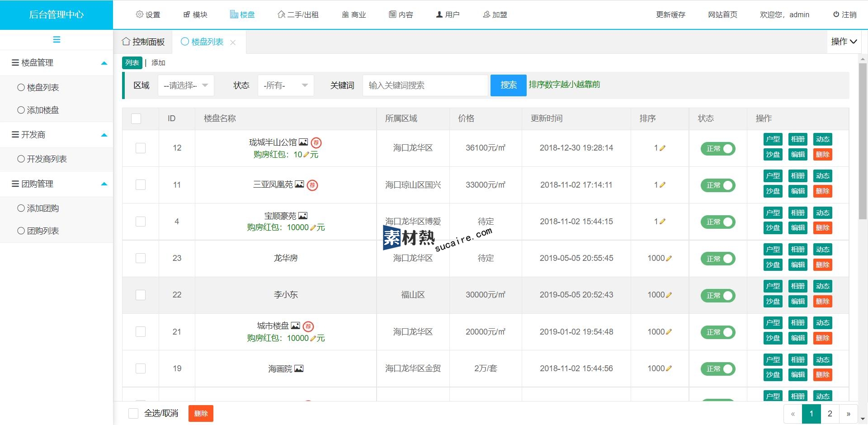Open 楼盘 in the top navigation
The height and width of the screenshot is (425, 868).
(x=242, y=14)
